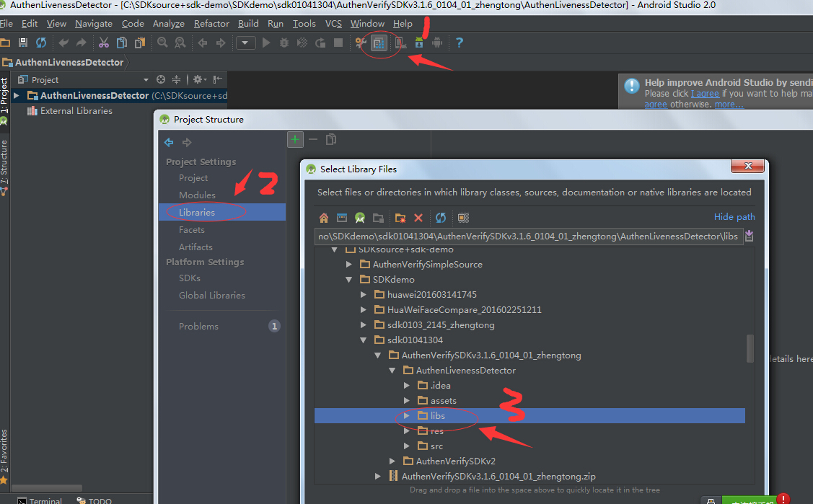Click the library path input field
This screenshot has width=813, height=504.
tap(527, 236)
